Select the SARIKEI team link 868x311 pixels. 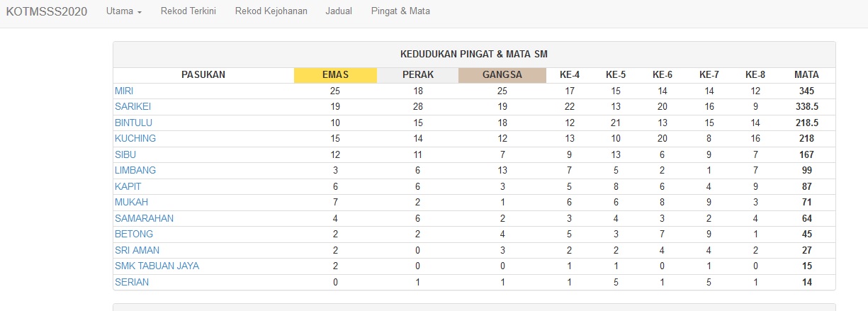133,106
